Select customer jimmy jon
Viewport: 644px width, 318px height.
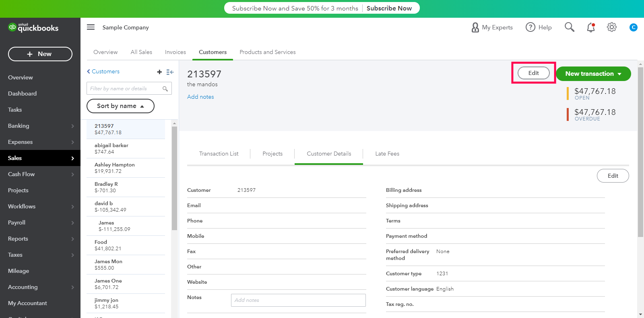[x=126, y=303]
